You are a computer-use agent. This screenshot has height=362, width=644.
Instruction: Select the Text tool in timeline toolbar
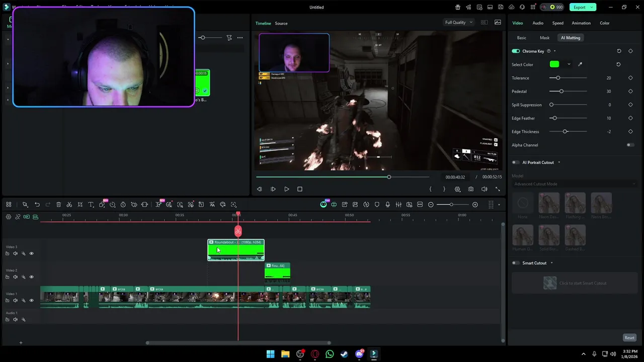tap(91, 205)
